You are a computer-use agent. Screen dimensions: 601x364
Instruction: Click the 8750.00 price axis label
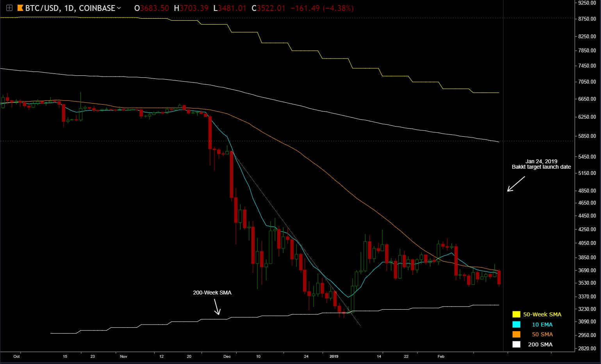pyautogui.click(x=587, y=19)
